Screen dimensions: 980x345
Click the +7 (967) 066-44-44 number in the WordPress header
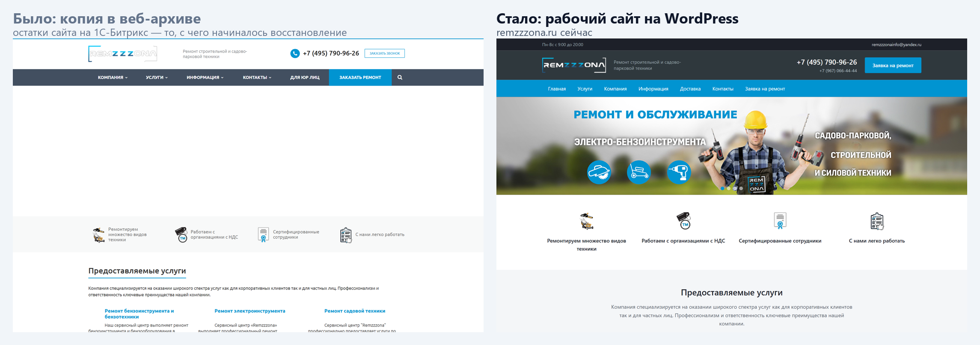coord(838,71)
